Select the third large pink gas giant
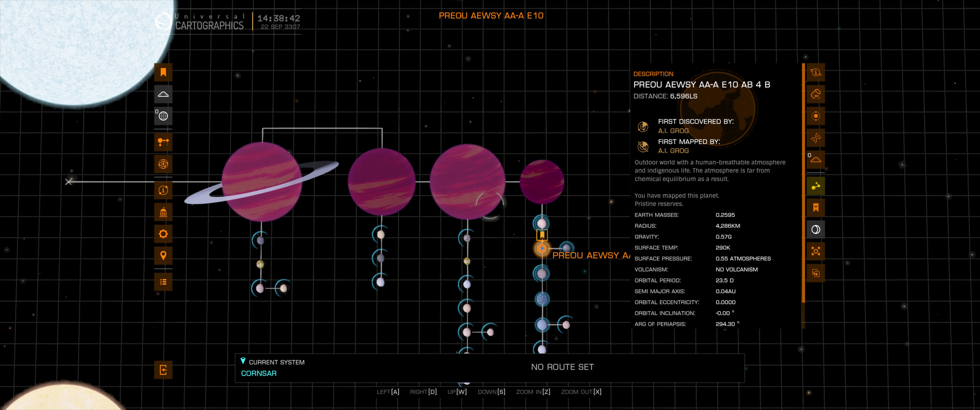The height and width of the screenshot is (410, 980). [x=467, y=182]
